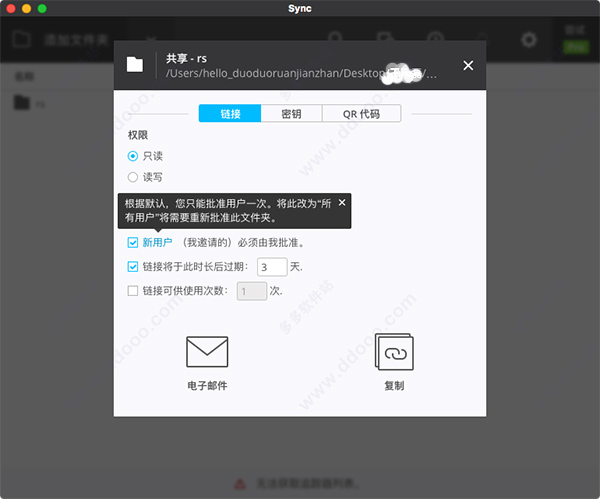Open the 密钥 tab

tap(291, 114)
